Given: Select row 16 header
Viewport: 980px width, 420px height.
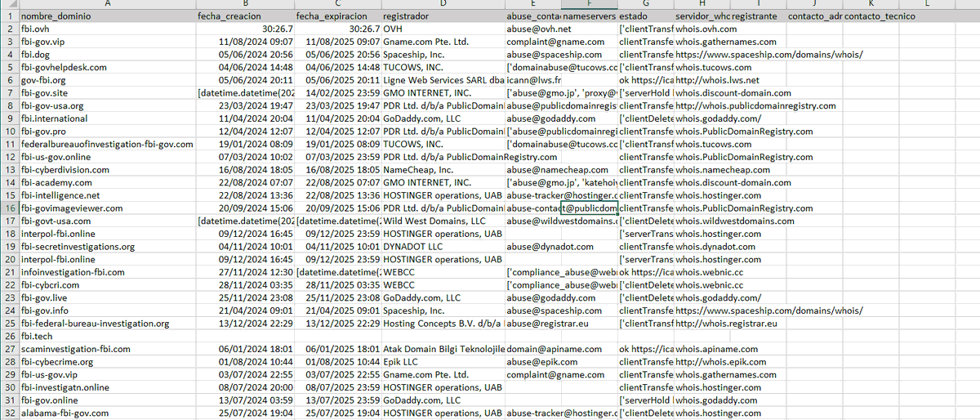Looking at the screenshot, I should click(9, 208).
